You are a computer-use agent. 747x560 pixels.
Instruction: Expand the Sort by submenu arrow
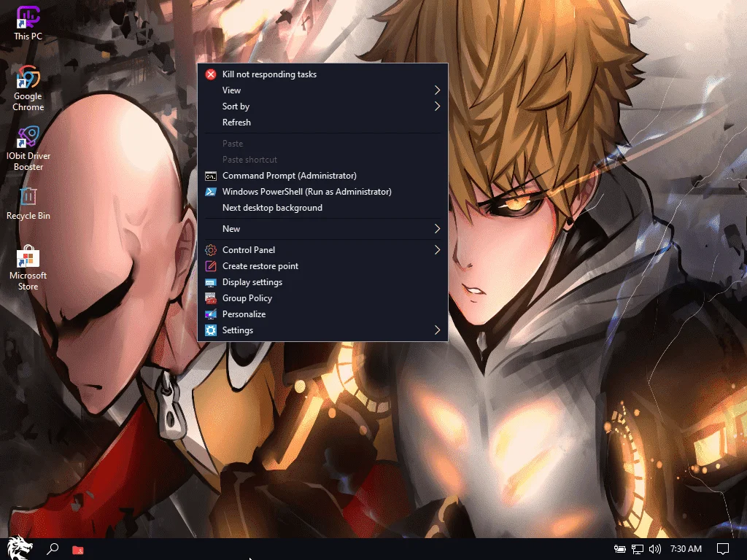coord(437,106)
